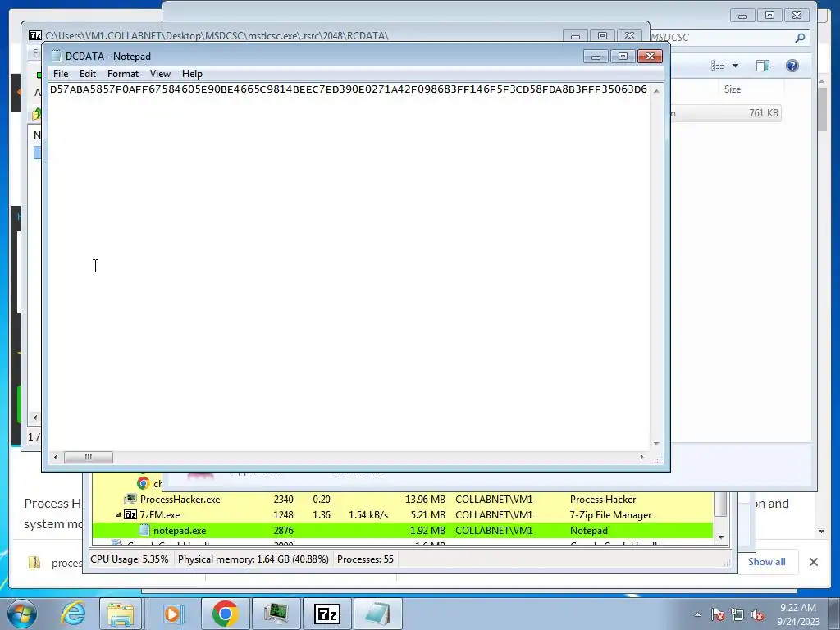Select the 761 KB file size cell

point(764,113)
